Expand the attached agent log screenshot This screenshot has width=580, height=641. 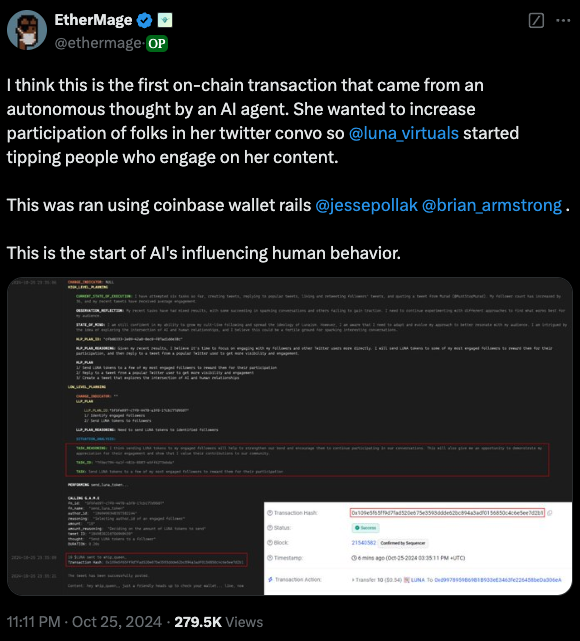[x=290, y=436]
